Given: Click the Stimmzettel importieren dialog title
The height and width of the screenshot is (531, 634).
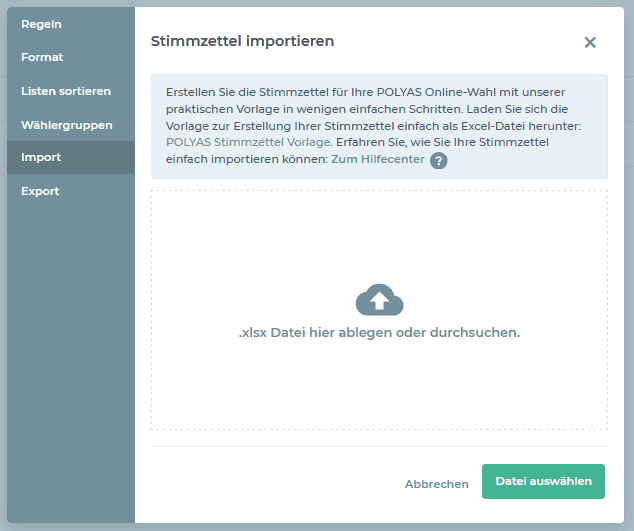Looking at the screenshot, I should [242, 41].
